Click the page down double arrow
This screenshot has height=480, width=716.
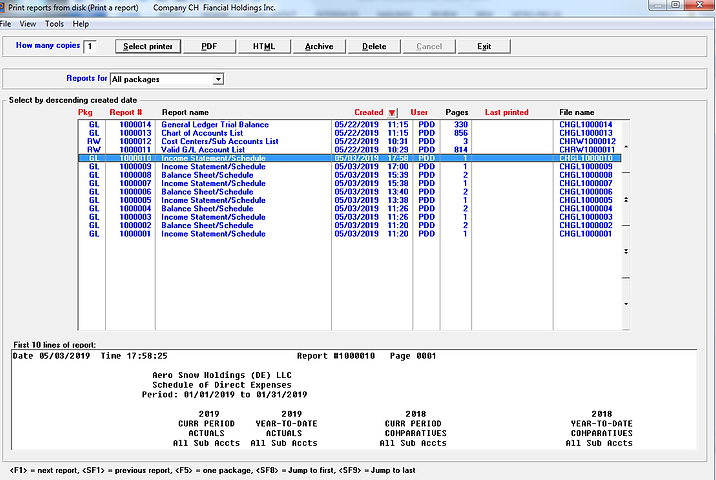pyautogui.click(x=626, y=252)
